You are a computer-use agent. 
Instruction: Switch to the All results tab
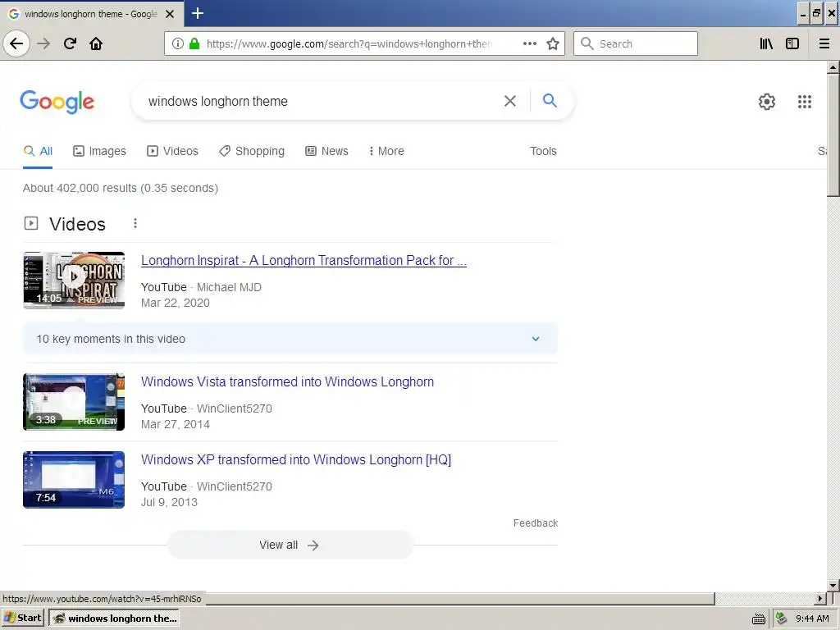click(x=38, y=151)
